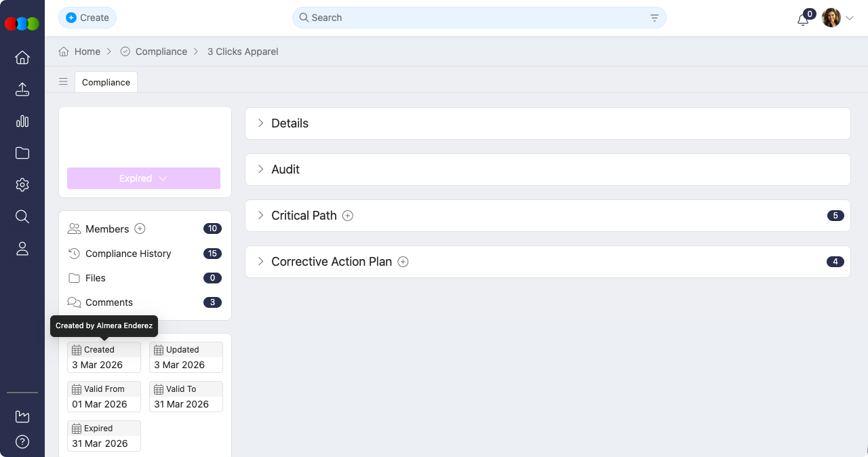The image size is (868, 457).
Task: Click the help question mark icon
Action: point(22,442)
